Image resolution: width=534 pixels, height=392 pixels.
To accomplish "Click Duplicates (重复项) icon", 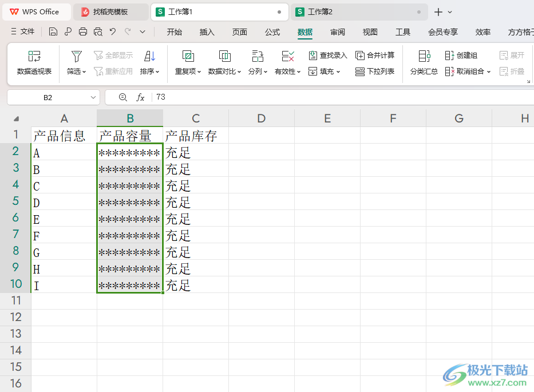I will pos(188,56).
